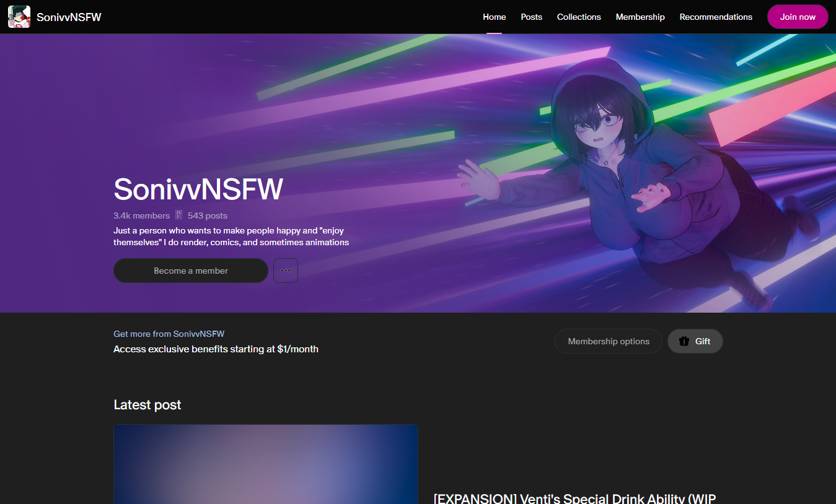The image size is (836, 504).
Task: Go to the Collections tab
Action: pos(579,17)
